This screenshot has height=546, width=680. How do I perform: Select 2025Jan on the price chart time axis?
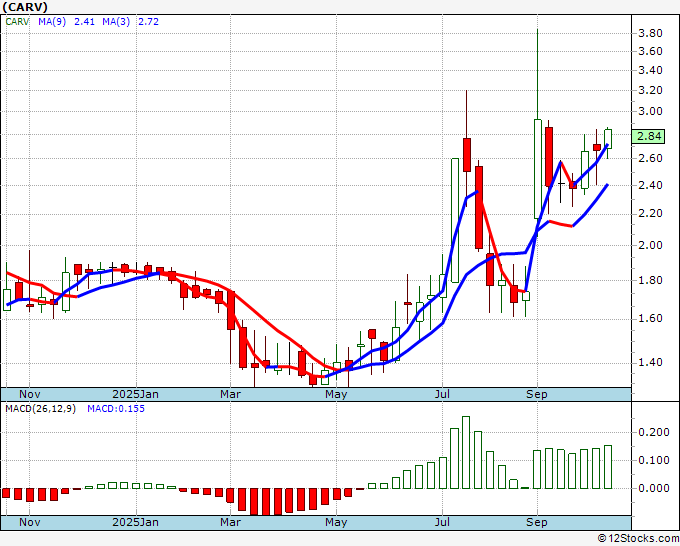[135, 394]
